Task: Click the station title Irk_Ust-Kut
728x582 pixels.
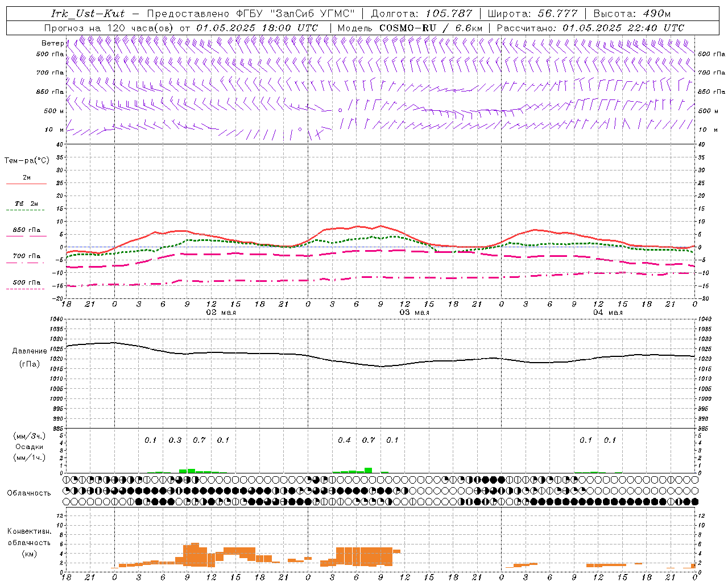Action: click(88, 14)
